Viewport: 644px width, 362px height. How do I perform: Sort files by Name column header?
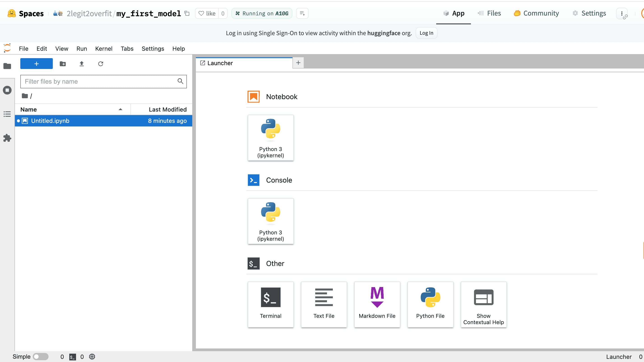point(72,109)
